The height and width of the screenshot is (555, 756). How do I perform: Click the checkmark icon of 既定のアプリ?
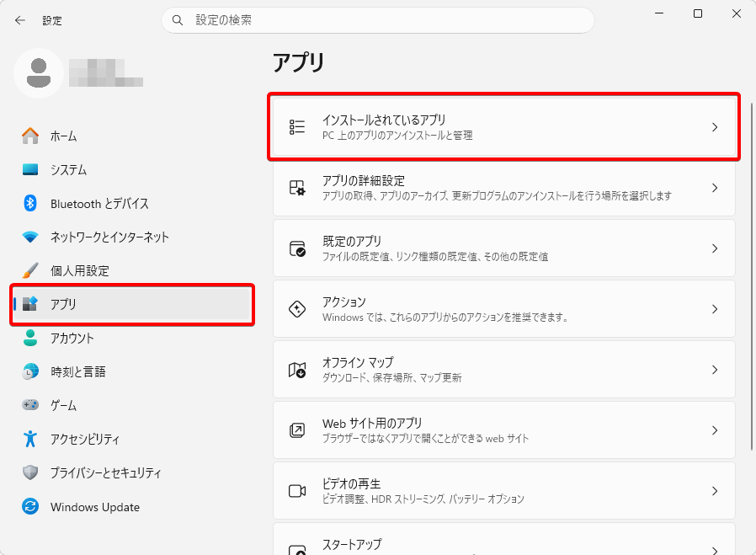point(297,248)
